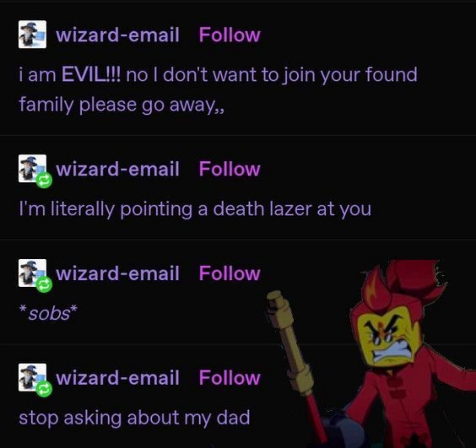Open wizard-email username on the death lazer post
This screenshot has width=476, height=448.
(x=118, y=169)
